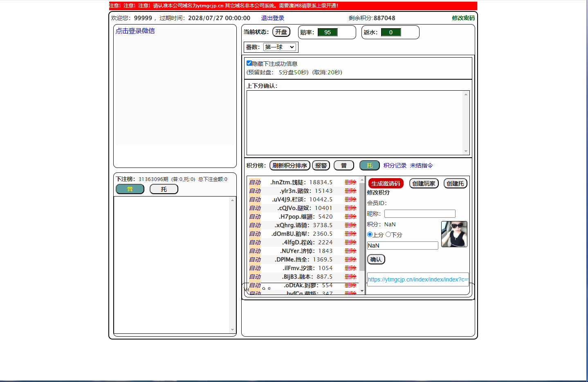Select the 上分 radio button
588x382 pixels.
click(x=370, y=235)
